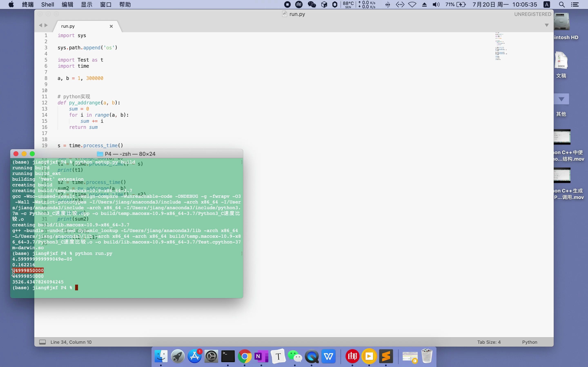Toggle Bluetooth from the menu bar

coord(388,4)
